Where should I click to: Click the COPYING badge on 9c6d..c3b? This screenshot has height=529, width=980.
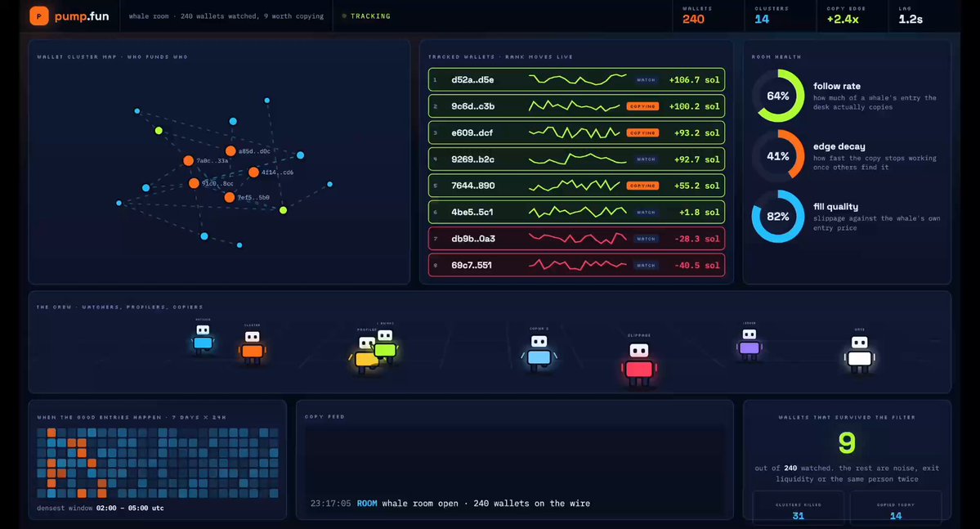click(x=642, y=106)
